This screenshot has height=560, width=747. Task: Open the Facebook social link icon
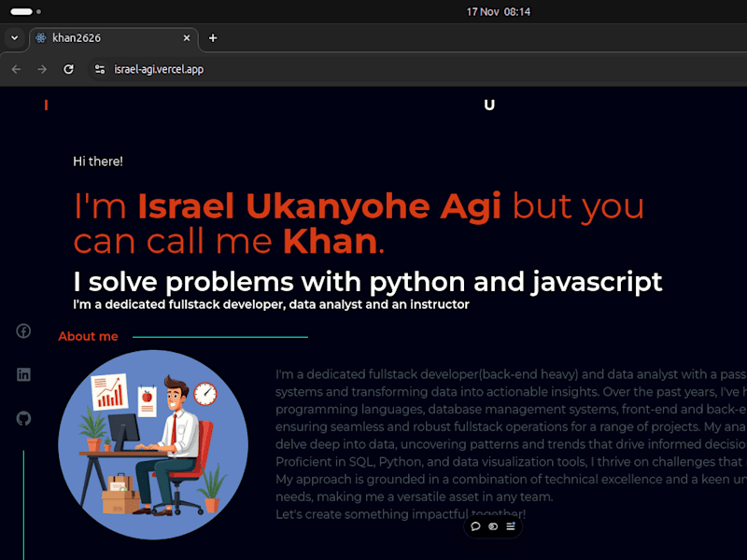tap(23, 331)
